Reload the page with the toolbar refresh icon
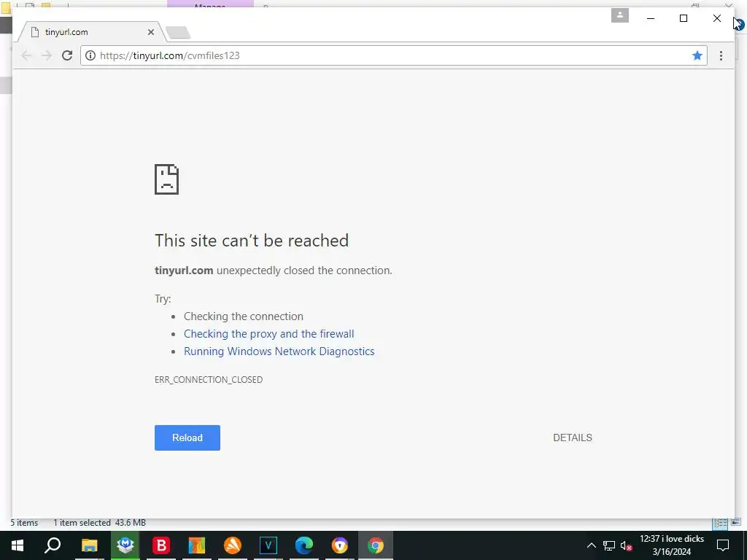 (67, 55)
